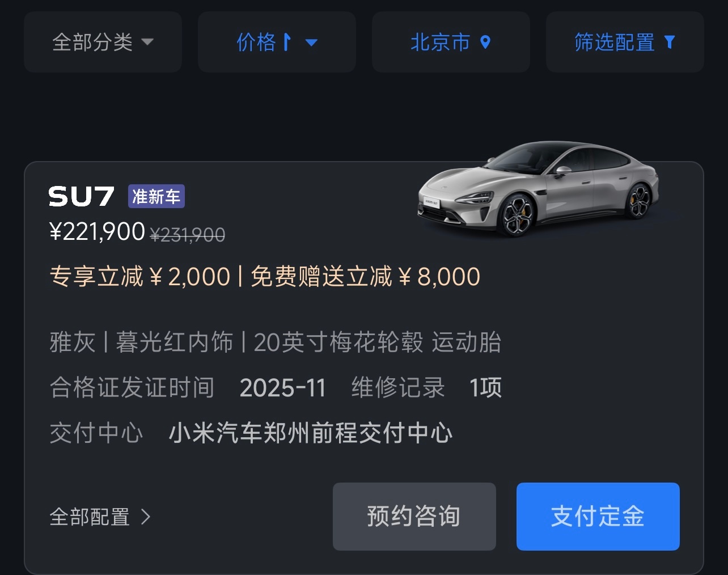Open the 筛选配置 filter panel
Screen dimensions: 728x575
(625, 42)
